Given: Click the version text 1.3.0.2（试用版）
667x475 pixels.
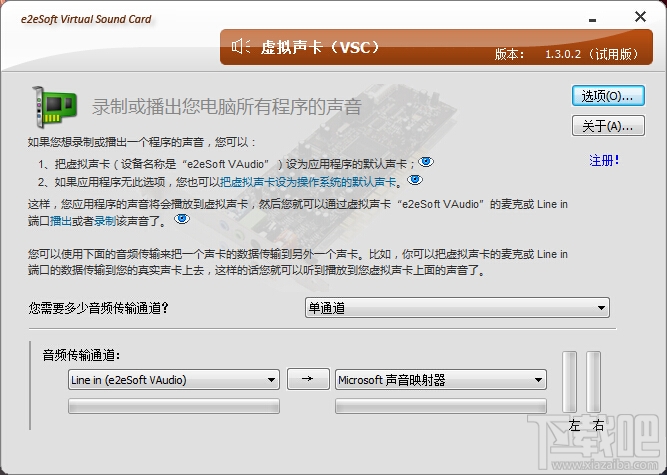Looking at the screenshot, I should pyautogui.click(x=593, y=54).
